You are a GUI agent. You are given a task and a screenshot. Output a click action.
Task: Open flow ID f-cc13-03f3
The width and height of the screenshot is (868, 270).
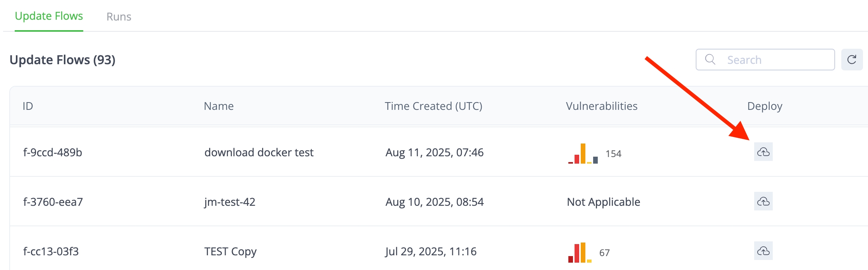click(51, 251)
